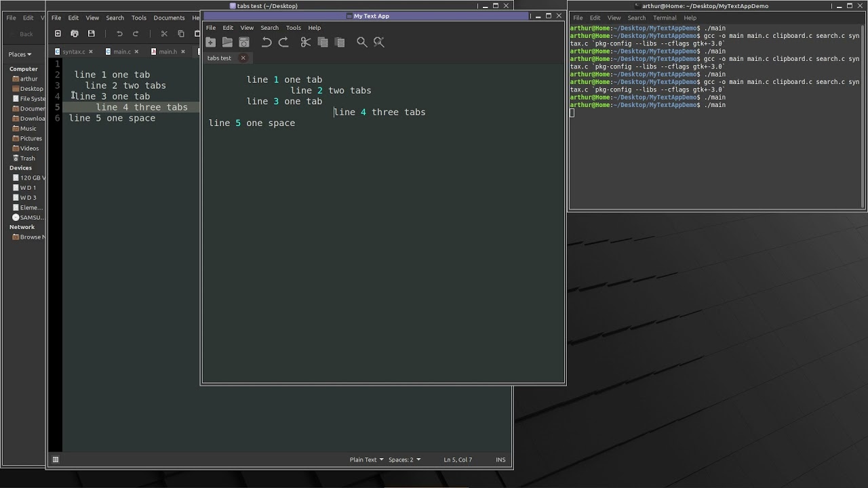Click Browse Network in sidebar
Screen dimensions: 868x488
click(x=28, y=237)
